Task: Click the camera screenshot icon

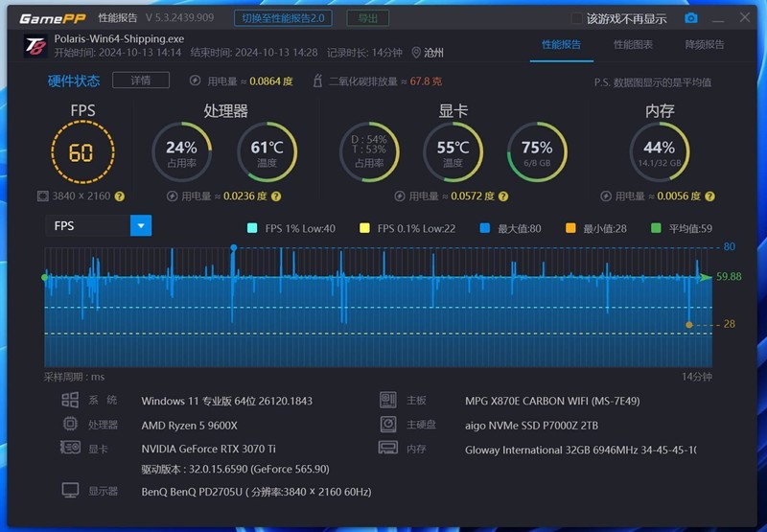Action: [690, 18]
